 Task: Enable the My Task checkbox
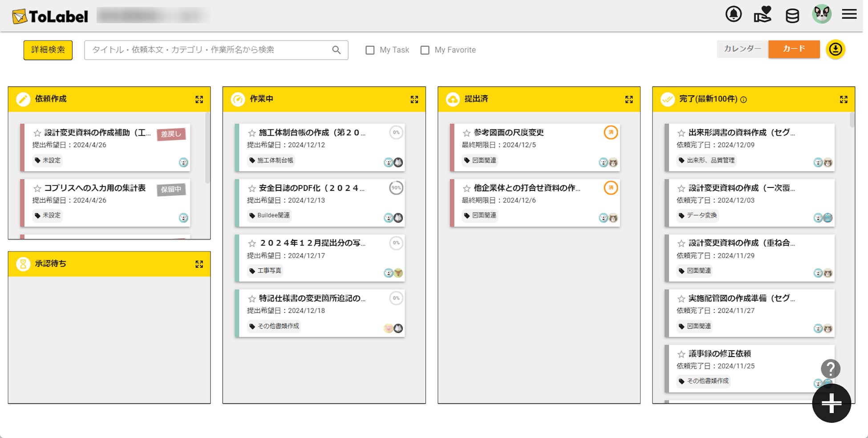[x=370, y=50]
